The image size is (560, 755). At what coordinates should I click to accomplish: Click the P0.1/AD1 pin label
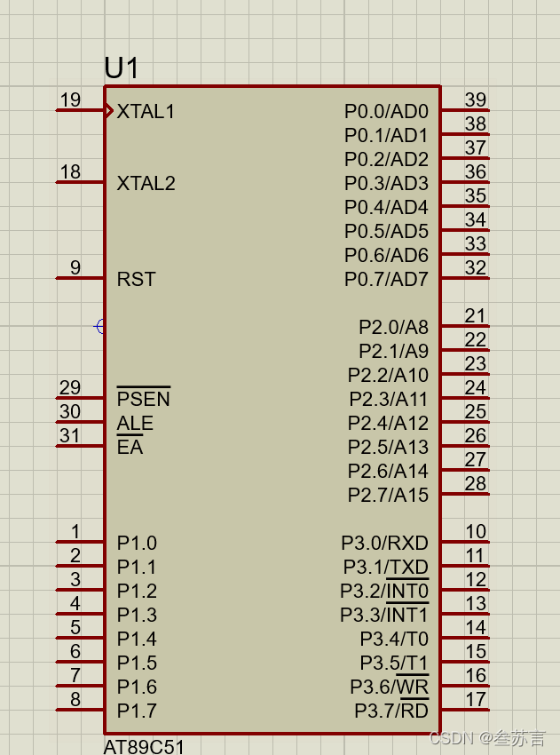point(386,136)
